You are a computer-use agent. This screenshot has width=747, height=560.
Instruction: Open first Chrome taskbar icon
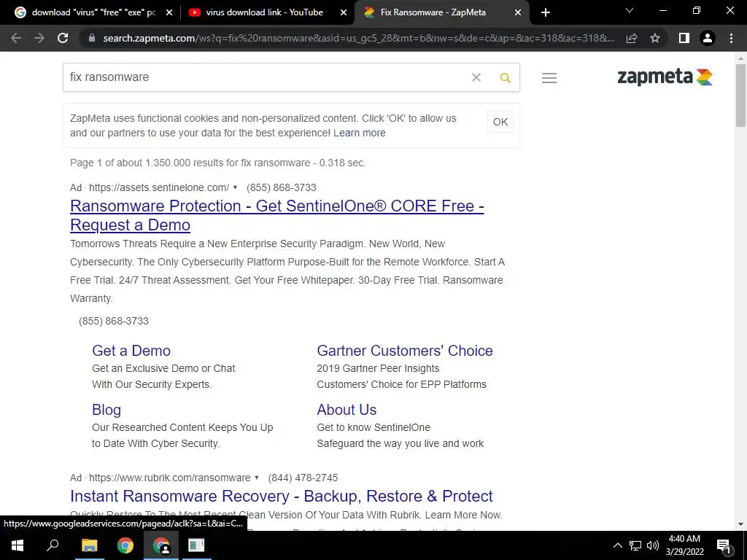125,545
